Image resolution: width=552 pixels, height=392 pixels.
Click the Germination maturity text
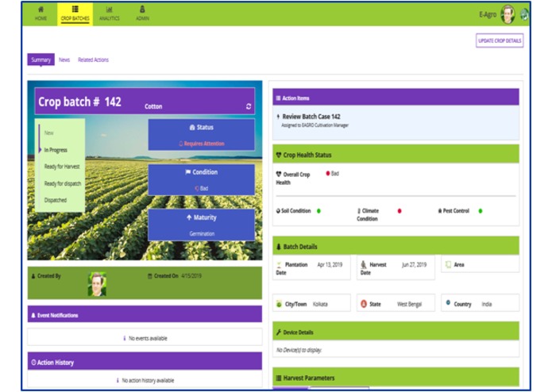pos(202,233)
